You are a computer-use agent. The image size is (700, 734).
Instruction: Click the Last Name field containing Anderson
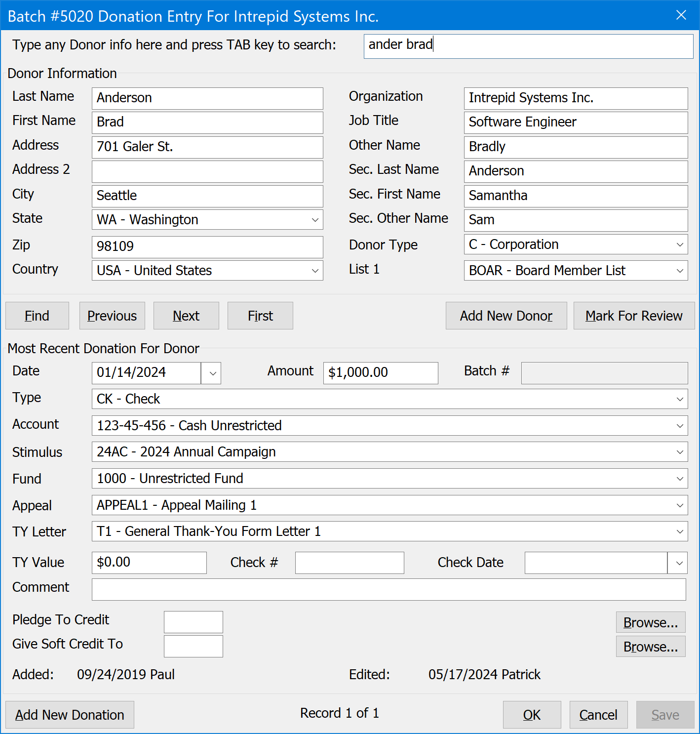[207, 98]
